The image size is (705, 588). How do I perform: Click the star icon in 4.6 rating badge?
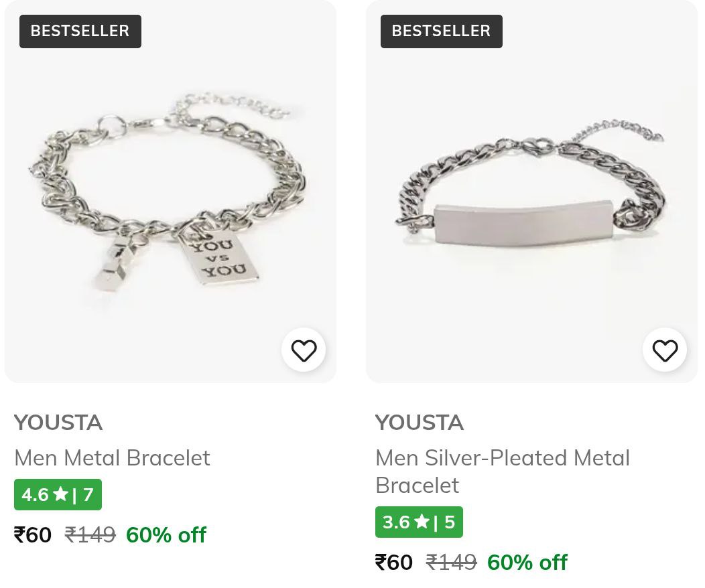60,494
